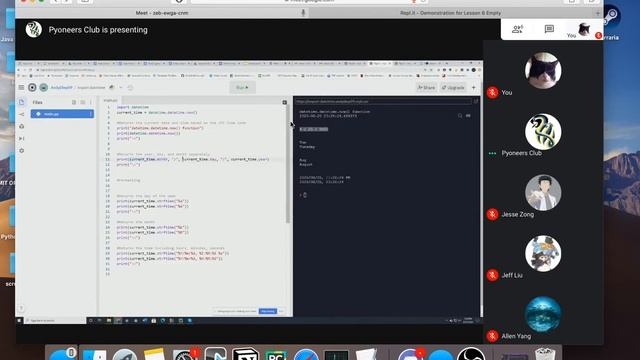This screenshot has width=640, height=360.
Task: Search the console with the magnifier icon
Action: pos(460,116)
